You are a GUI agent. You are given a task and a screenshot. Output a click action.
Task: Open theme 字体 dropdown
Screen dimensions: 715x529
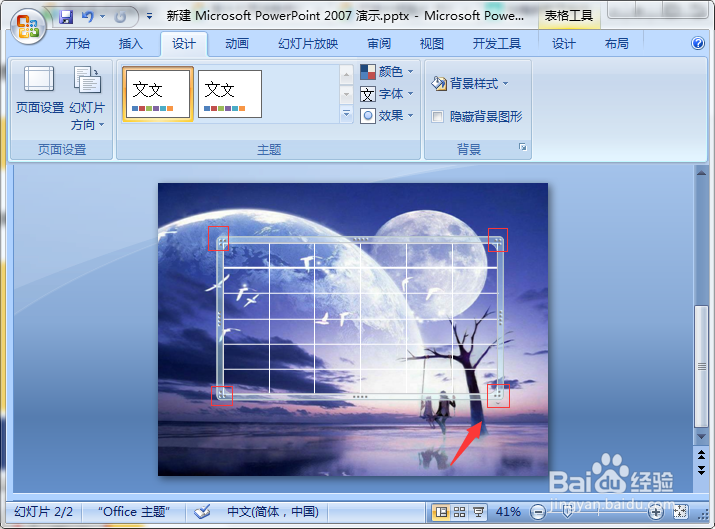tap(387, 94)
